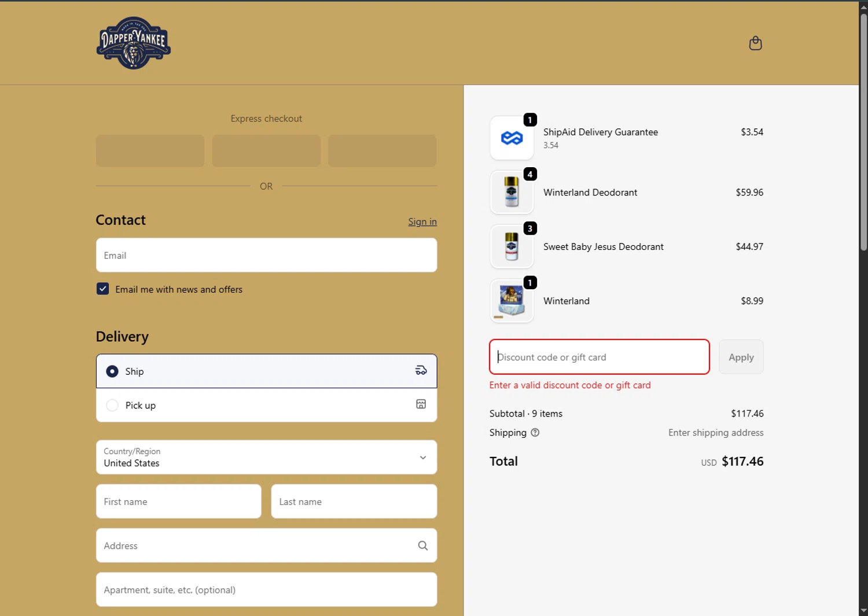Click the store icon on Pick up option
The image size is (868, 616).
click(421, 404)
